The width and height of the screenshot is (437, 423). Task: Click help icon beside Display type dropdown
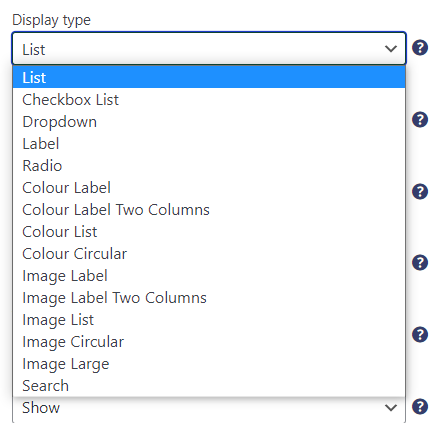[420, 48]
